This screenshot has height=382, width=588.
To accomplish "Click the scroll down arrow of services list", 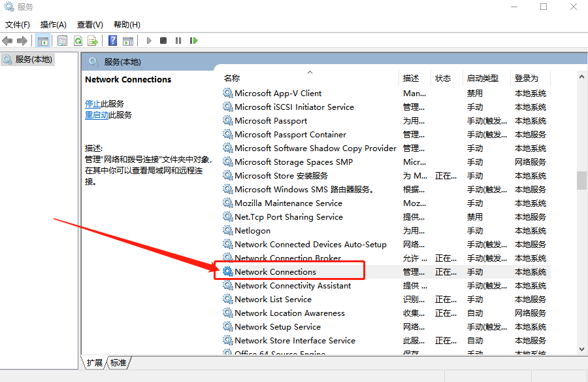I will click(581, 349).
